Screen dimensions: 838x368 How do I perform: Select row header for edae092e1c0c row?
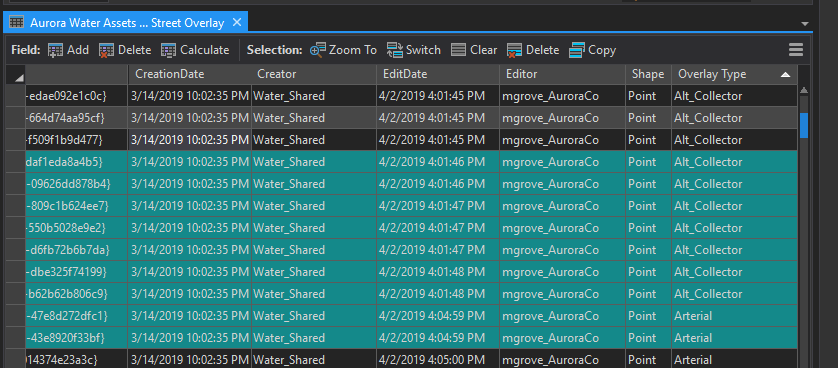pos(15,96)
